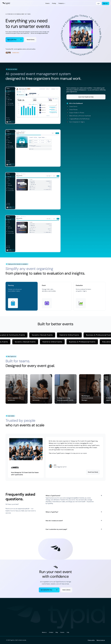The height and width of the screenshot is (644, 111).
Task: Select Events in the top navigation
Action: [x=47, y=3]
